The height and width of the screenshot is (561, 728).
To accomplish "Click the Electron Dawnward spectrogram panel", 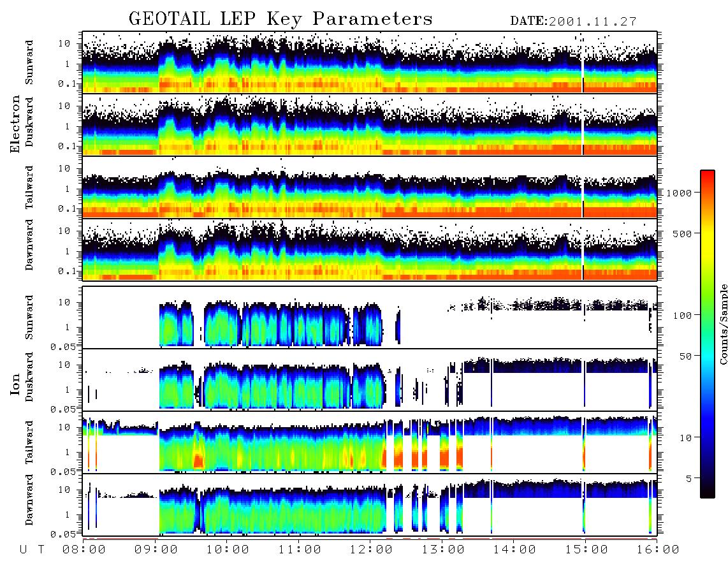I will [x=370, y=249].
